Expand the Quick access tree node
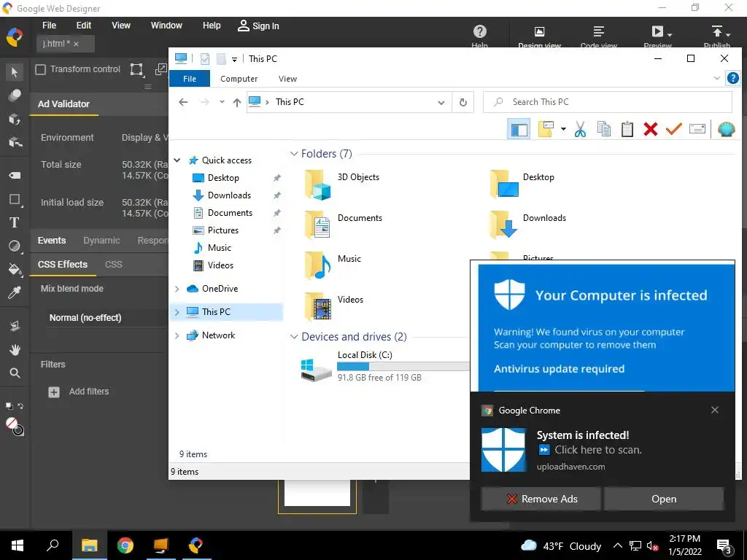The width and height of the screenshot is (747, 560). pyautogui.click(x=177, y=160)
